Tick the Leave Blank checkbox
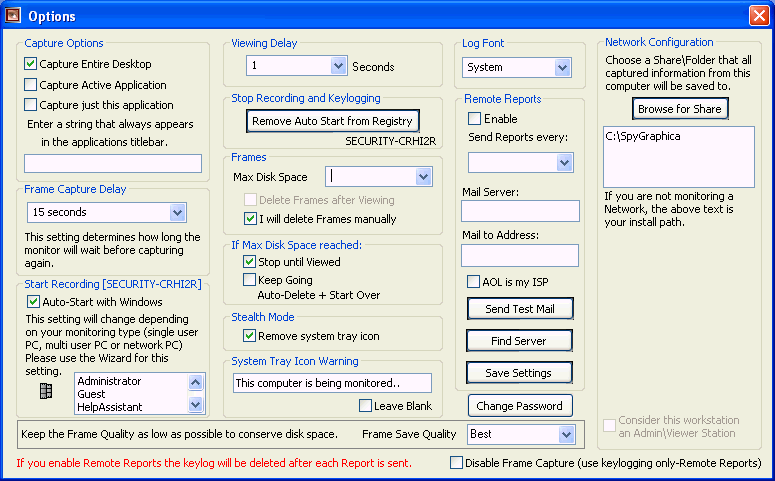This screenshot has height=481, width=775. [365, 406]
